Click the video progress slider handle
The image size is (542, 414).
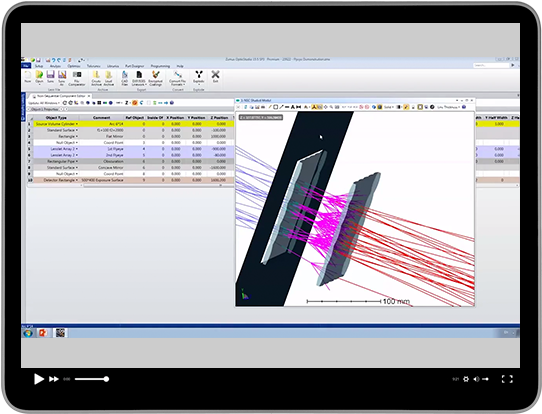point(106,379)
